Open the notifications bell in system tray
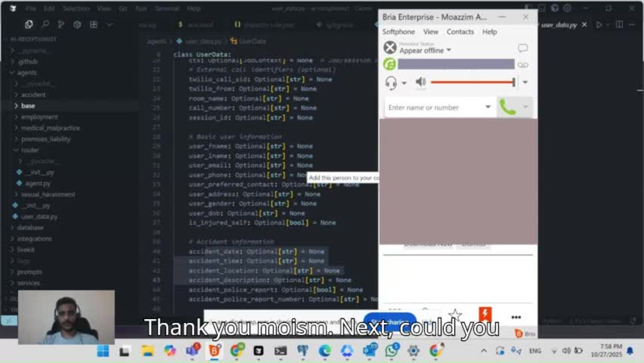Screen dimensions: 644x363 pos(630,351)
